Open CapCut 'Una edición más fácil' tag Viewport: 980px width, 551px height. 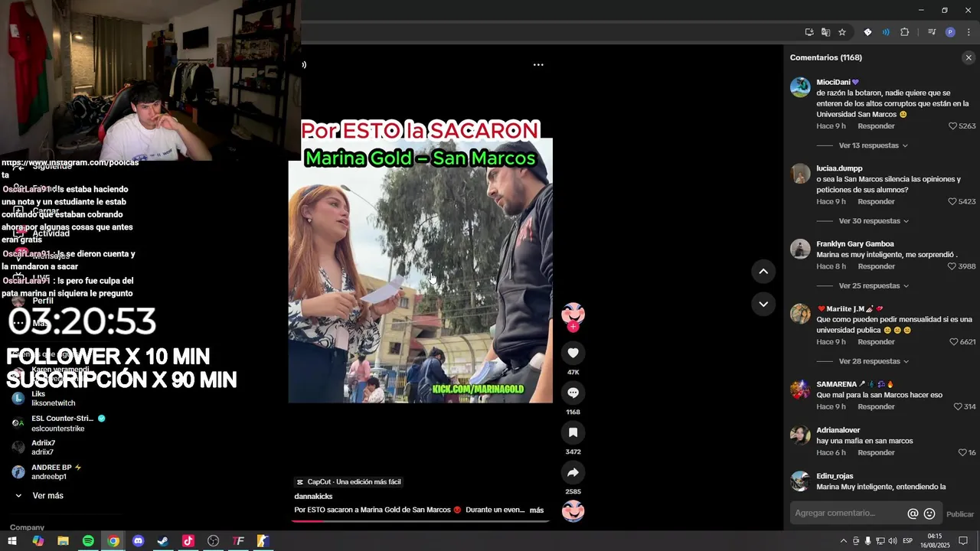(x=348, y=482)
